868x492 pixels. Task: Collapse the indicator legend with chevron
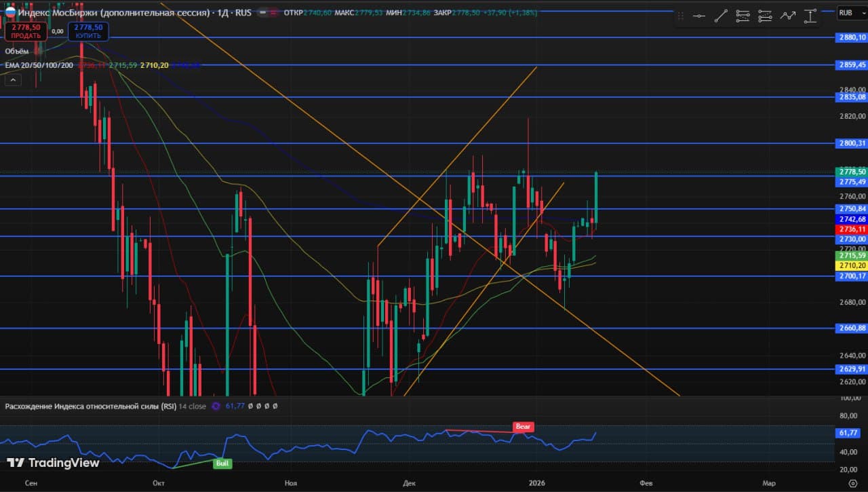pyautogui.click(x=12, y=80)
